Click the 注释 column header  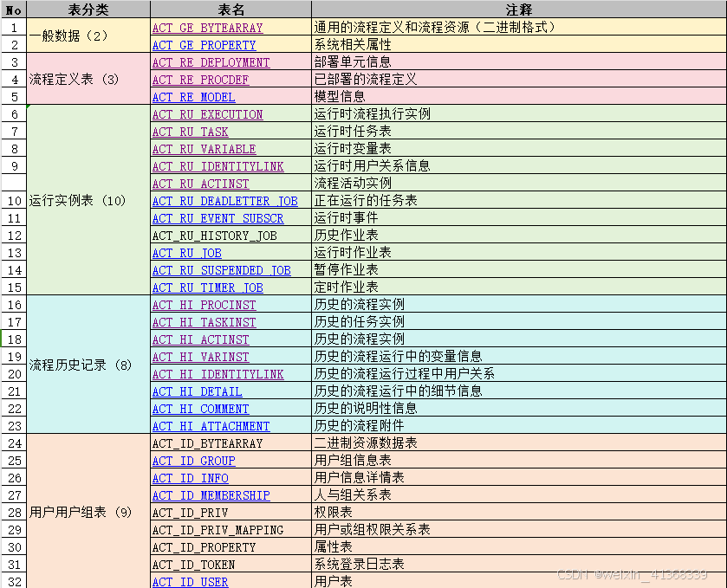[519, 10]
